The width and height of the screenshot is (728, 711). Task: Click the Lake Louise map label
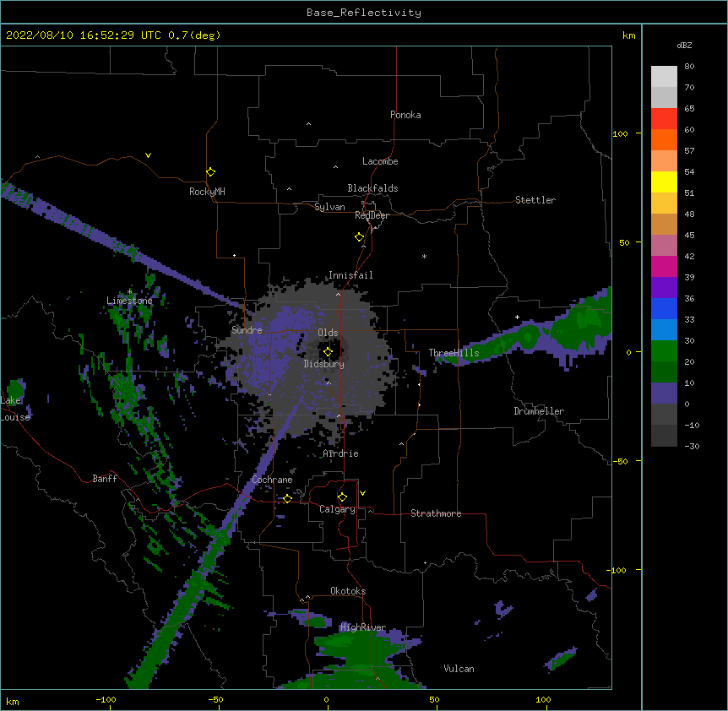[15, 409]
